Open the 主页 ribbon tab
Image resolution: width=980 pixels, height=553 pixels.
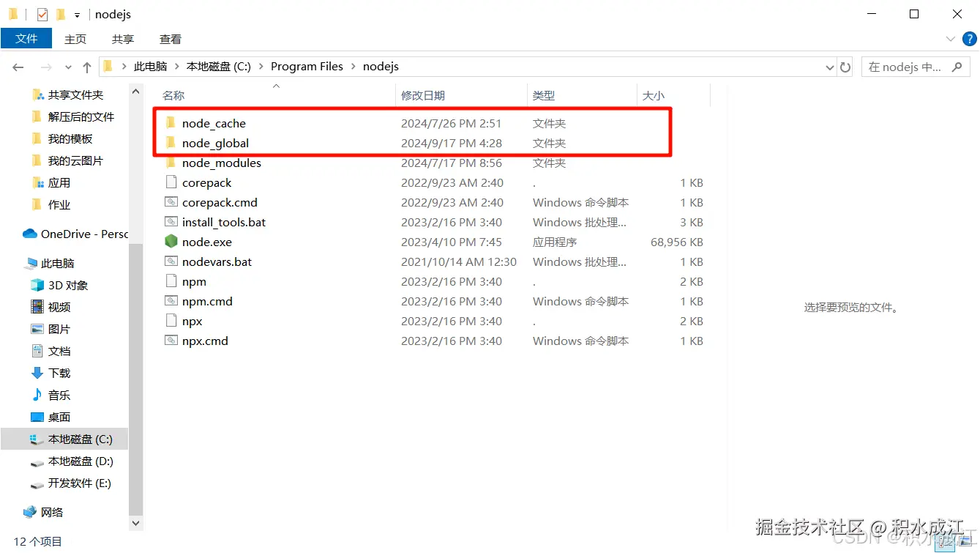(75, 39)
